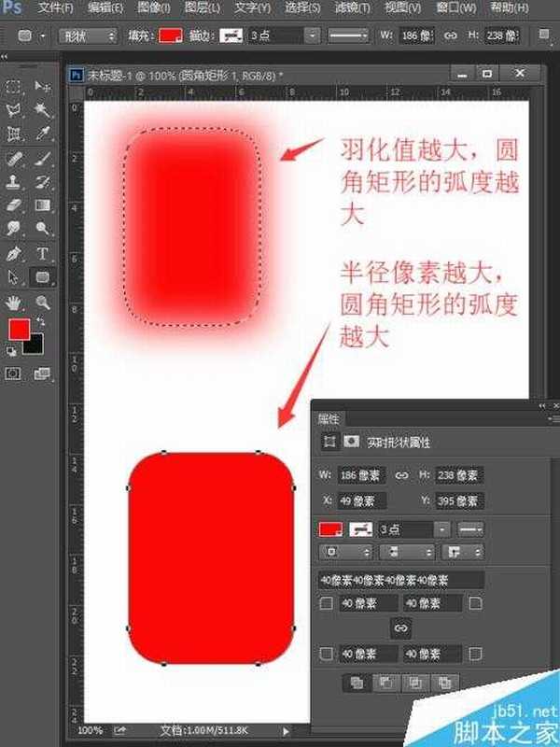This screenshot has height=747, width=560.
Task: Select the Pen tool
Action: (x=14, y=253)
